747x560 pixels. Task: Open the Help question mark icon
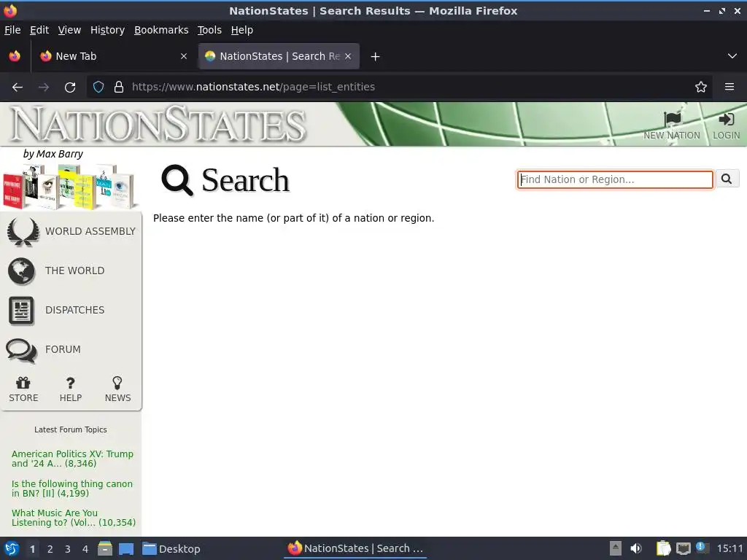tap(71, 383)
